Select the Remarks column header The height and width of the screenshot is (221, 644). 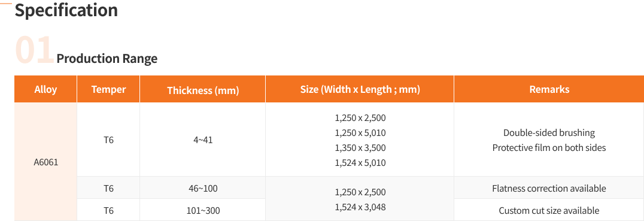(549, 89)
